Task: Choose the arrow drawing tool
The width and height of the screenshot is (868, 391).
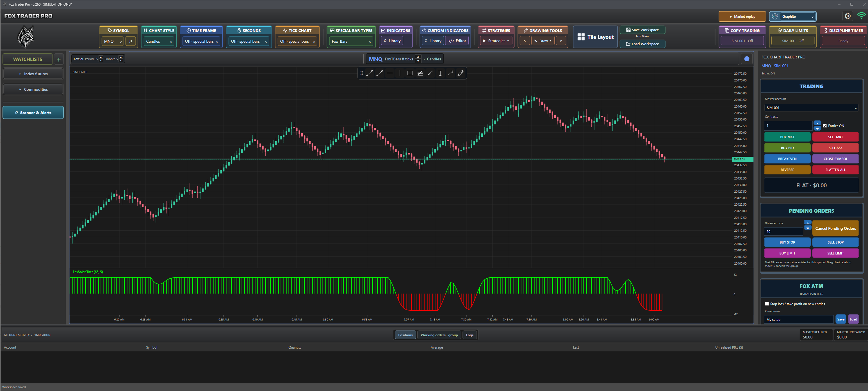Action: 450,73
